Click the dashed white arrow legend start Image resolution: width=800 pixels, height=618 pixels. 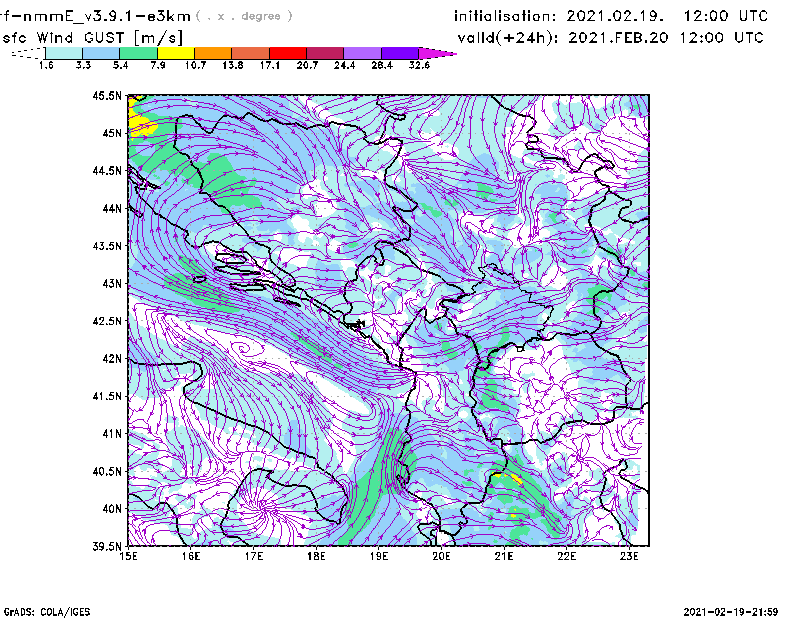(x=28, y=53)
